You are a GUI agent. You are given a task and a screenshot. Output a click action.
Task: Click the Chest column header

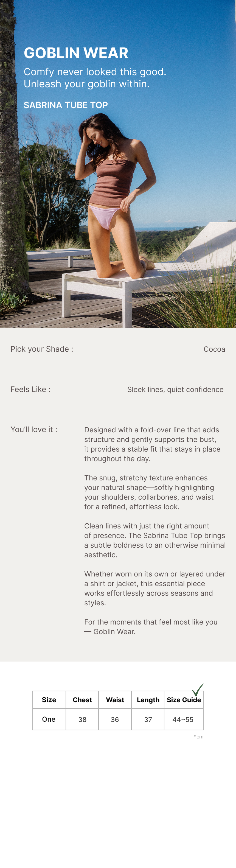(x=82, y=700)
